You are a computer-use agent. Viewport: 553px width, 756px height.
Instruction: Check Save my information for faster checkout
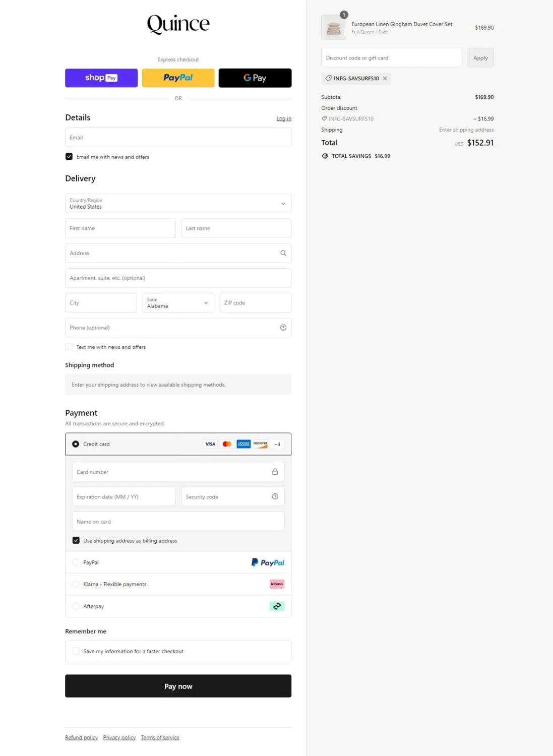76,651
